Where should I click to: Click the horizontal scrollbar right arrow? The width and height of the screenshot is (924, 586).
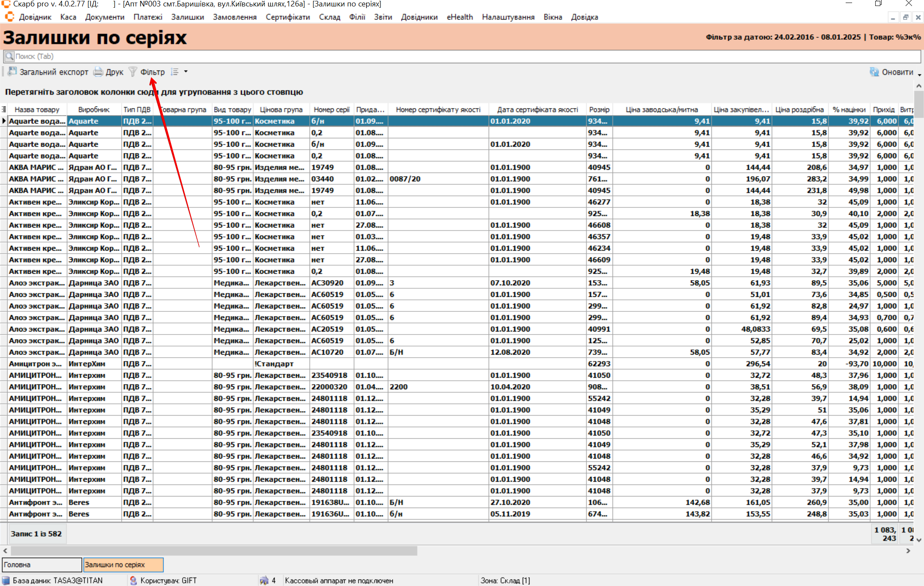[908, 551]
